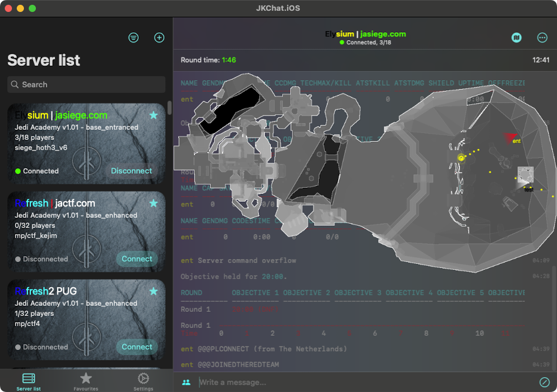
Task: Click the Server list heading
Action: point(44,60)
